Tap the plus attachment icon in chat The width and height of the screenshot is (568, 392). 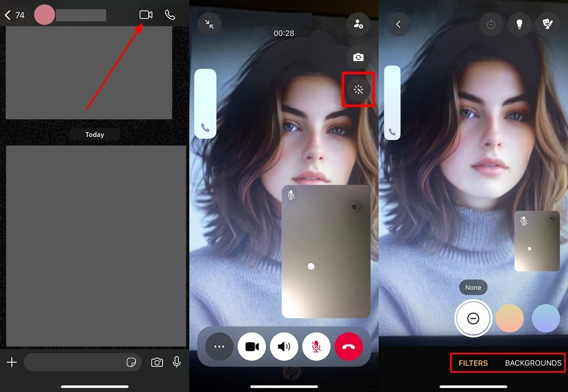pos(12,362)
